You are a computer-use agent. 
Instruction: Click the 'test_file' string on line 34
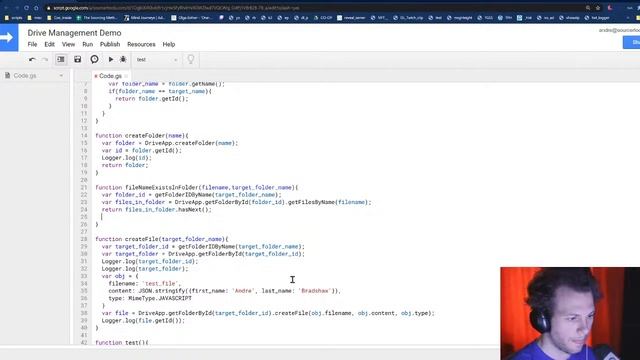point(161,283)
